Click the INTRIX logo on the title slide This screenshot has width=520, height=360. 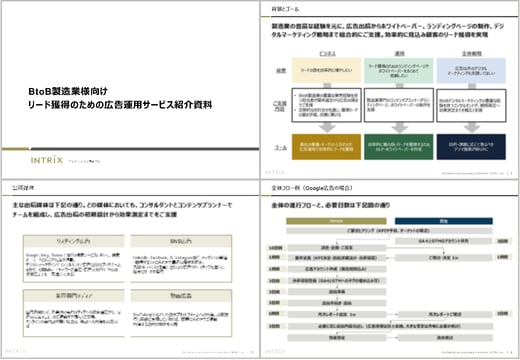[x=47, y=160]
